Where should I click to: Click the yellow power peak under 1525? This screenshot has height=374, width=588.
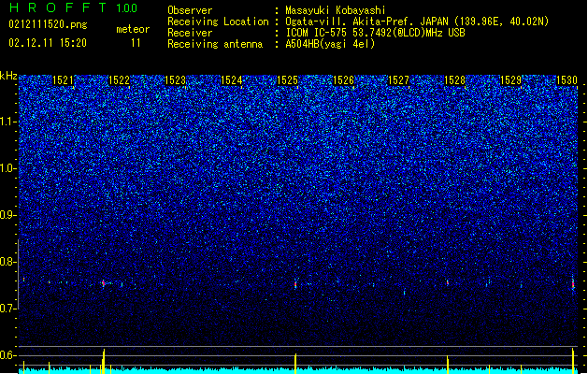[x=295, y=364]
